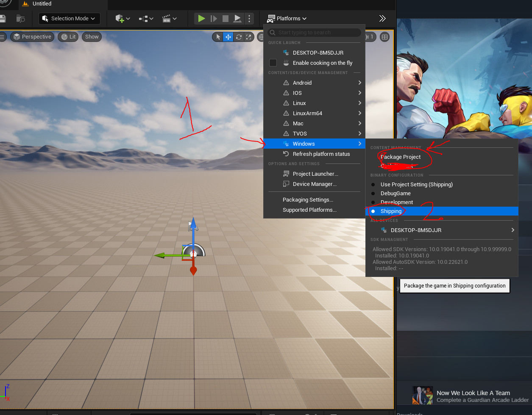Expand the Linux platform submenu
Viewport: 532px width, 415px height.
tap(314, 103)
